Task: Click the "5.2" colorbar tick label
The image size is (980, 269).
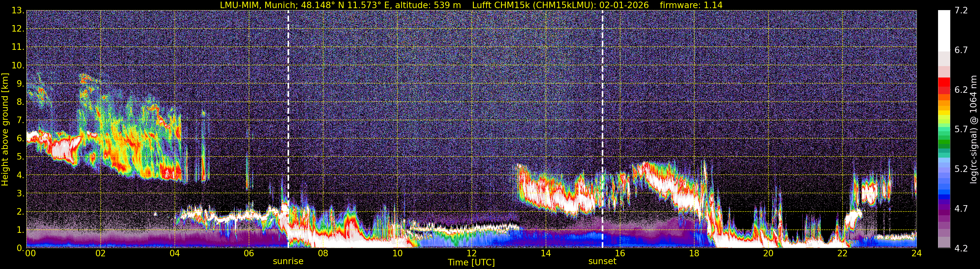Action: tap(961, 169)
